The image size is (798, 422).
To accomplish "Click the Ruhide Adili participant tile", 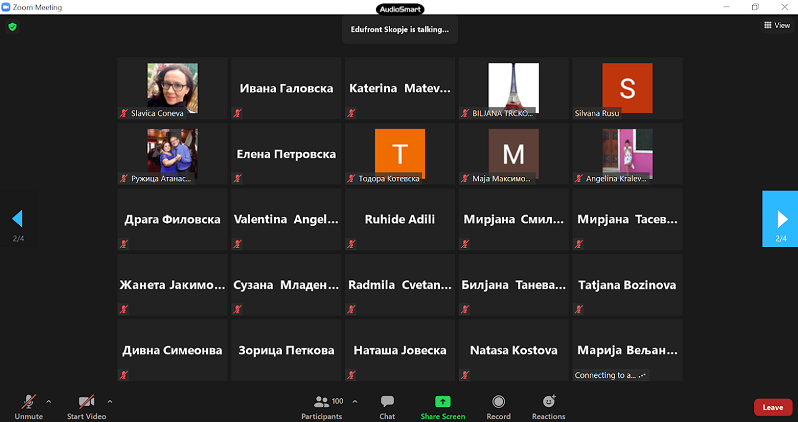I will click(x=400, y=219).
